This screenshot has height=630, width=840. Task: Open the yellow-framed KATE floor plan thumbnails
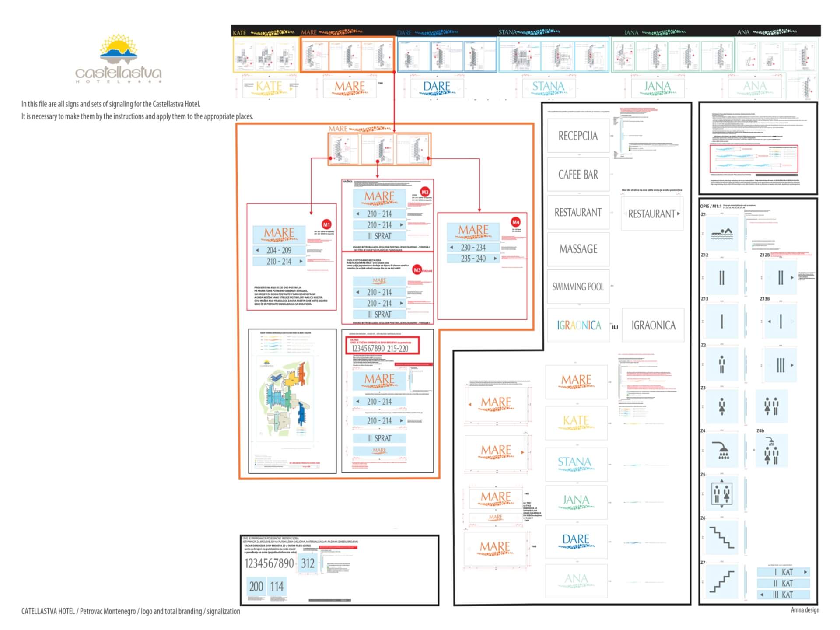click(266, 55)
